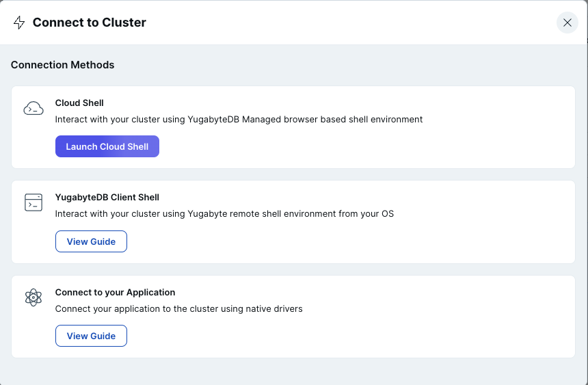Launch Cloud Shell
The height and width of the screenshot is (385, 588).
tap(107, 146)
